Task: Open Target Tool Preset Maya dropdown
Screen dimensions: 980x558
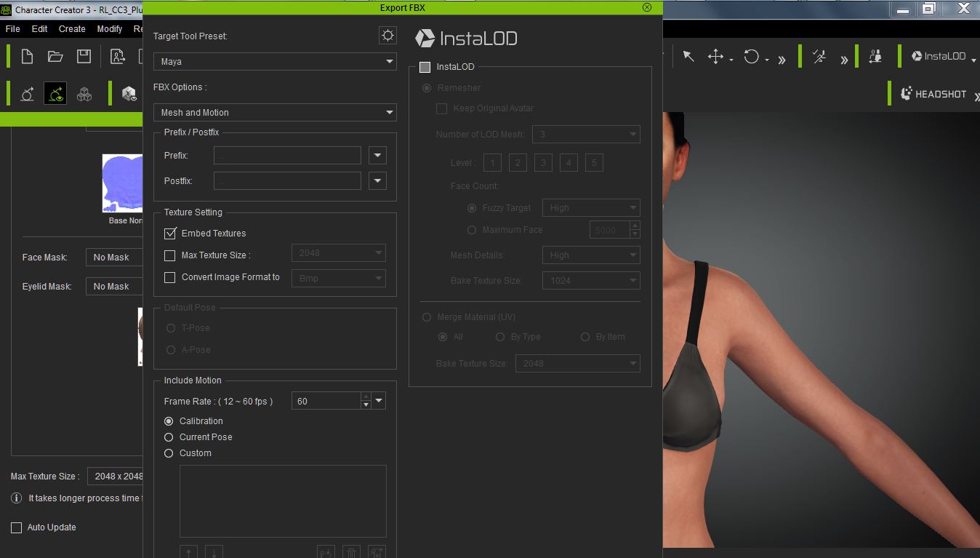Action: click(x=275, y=62)
